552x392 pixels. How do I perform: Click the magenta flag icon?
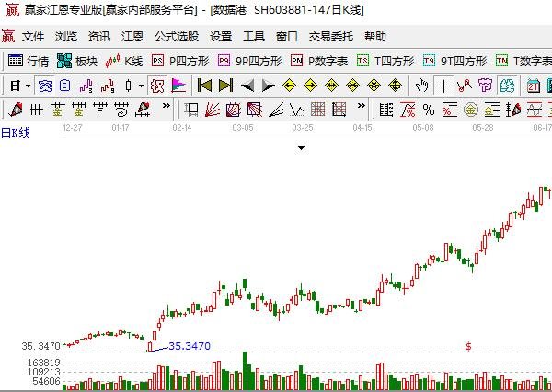178,86
